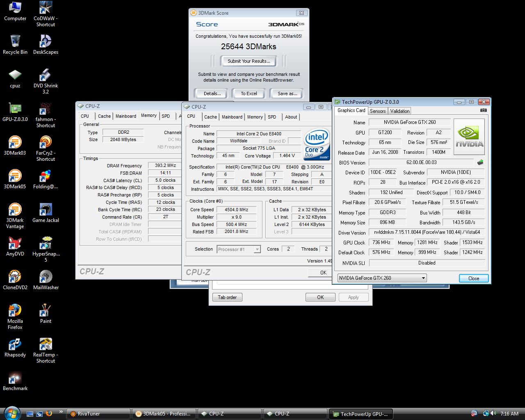Click the Tab order button

pyautogui.click(x=227, y=297)
